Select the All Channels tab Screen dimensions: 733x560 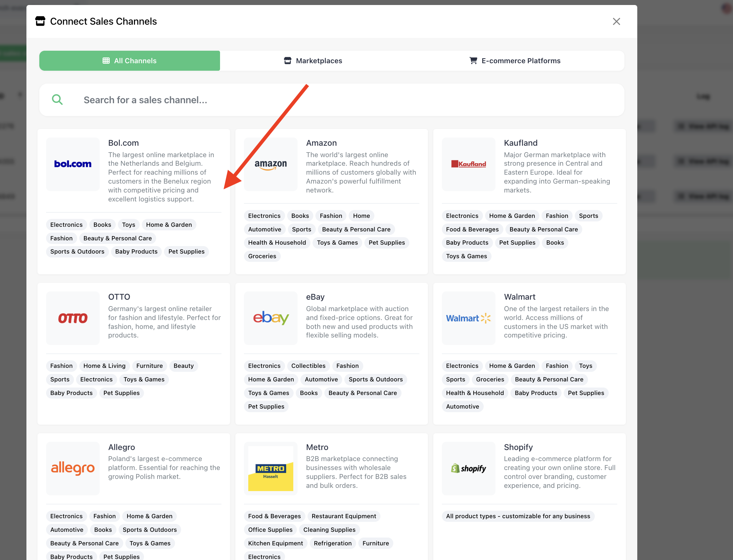[x=130, y=61]
